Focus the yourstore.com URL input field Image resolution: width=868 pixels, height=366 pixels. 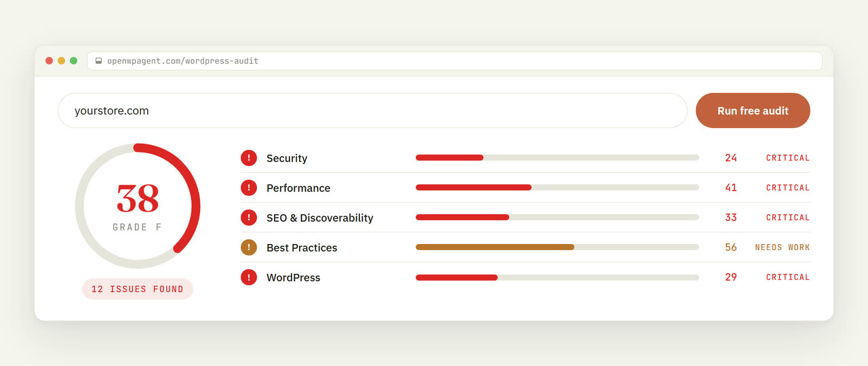(x=372, y=110)
